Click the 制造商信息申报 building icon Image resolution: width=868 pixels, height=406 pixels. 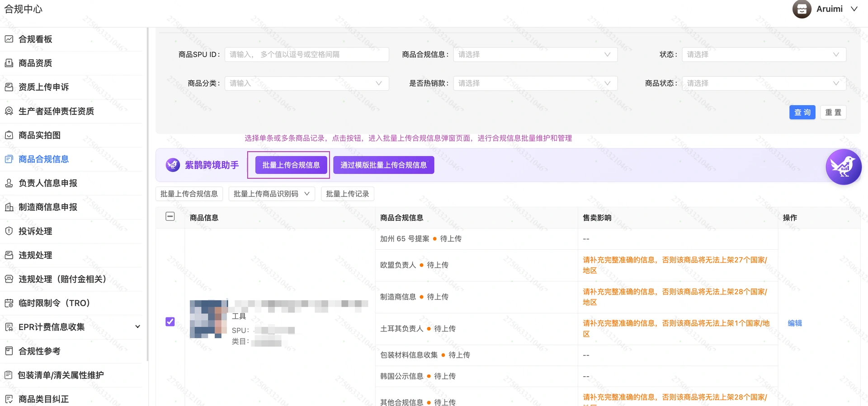point(9,207)
